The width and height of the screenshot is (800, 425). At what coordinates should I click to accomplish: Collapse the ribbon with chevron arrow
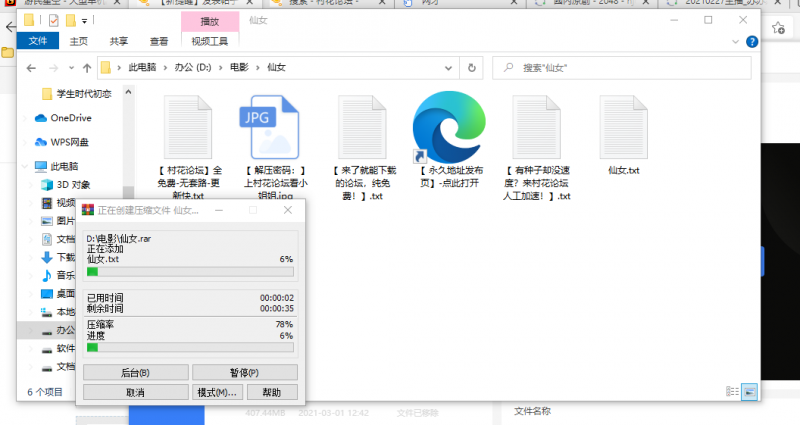735,41
